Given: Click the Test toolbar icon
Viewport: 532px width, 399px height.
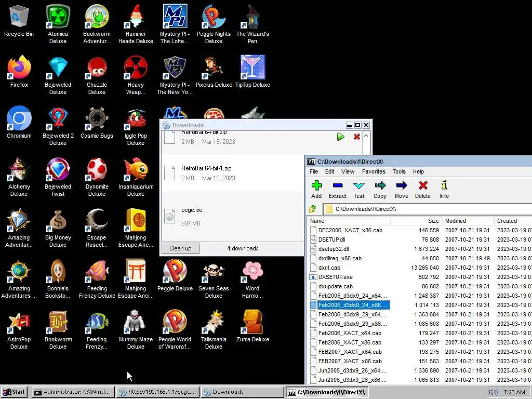Looking at the screenshot, I should point(358,190).
